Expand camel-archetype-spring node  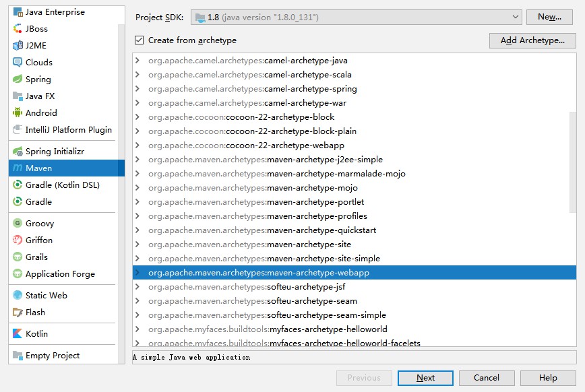point(137,88)
